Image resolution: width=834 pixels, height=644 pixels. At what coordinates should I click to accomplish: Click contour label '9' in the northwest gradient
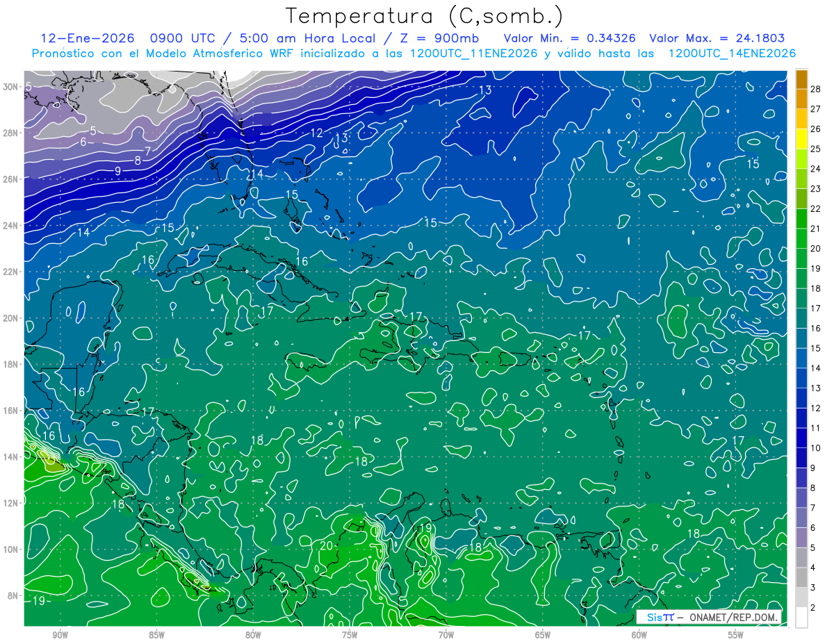(x=118, y=171)
